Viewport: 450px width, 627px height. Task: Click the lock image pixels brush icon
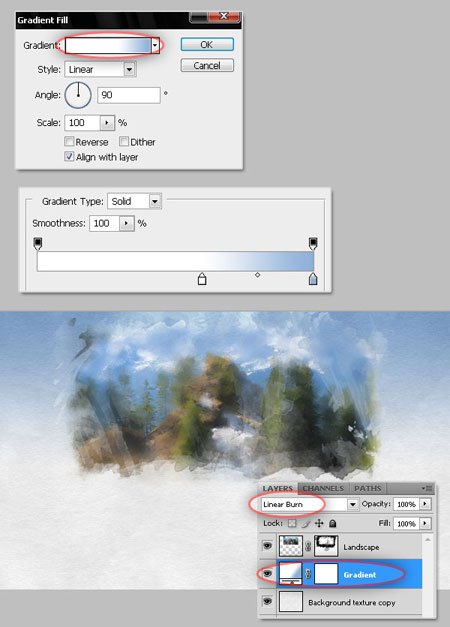pyautogui.click(x=306, y=523)
